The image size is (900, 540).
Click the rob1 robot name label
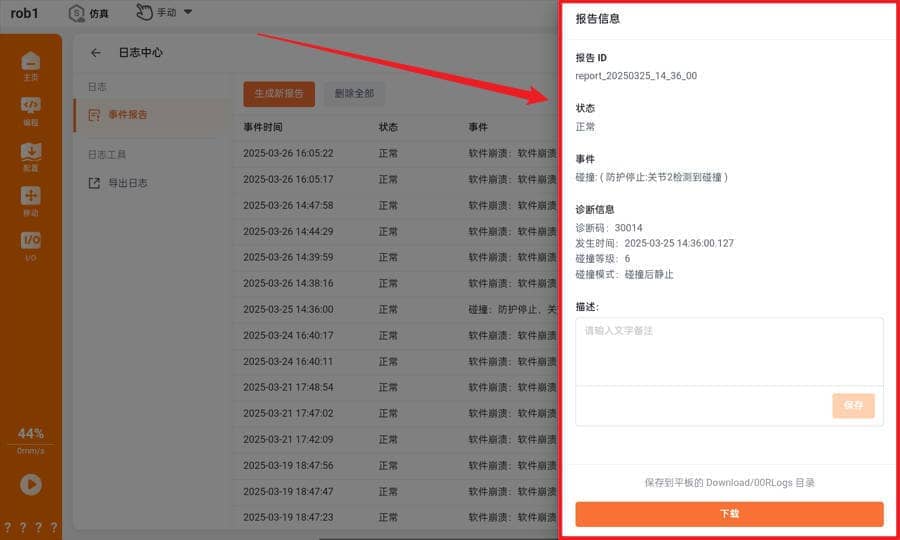[x=24, y=14]
